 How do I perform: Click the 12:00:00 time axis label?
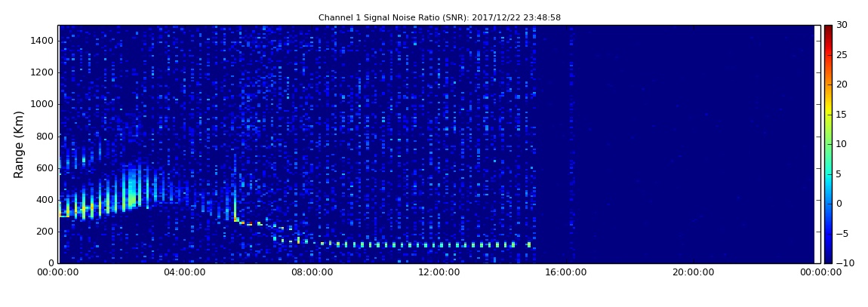[439, 272]
